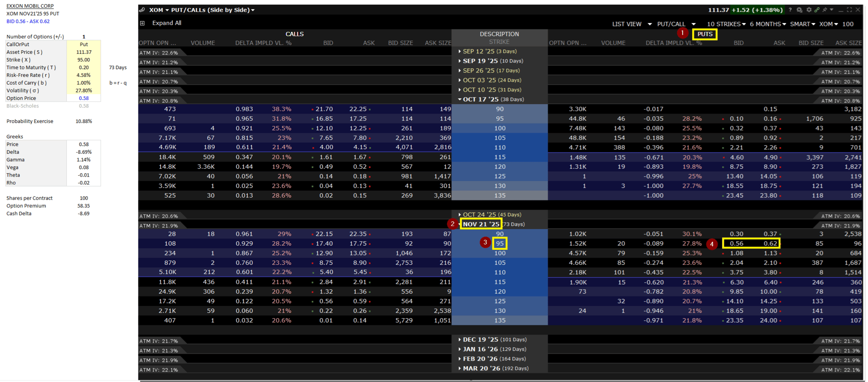Open the LIST VIEW dropdown
This screenshot has width=868, height=382.
(x=632, y=24)
